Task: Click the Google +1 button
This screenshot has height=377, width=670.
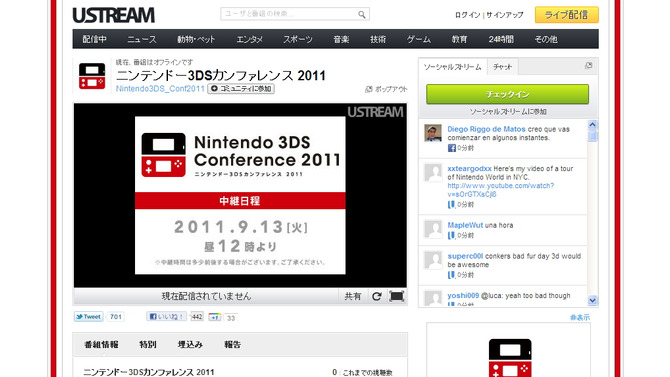Action: click(215, 317)
